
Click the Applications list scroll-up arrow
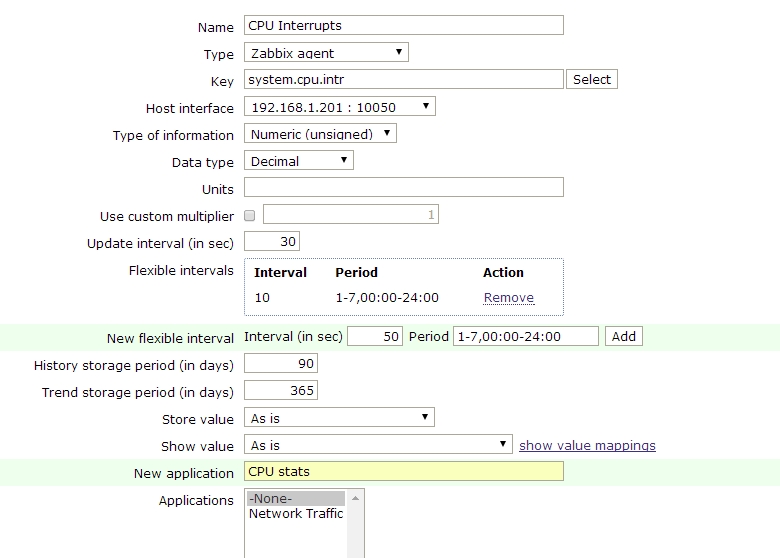(x=355, y=498)
